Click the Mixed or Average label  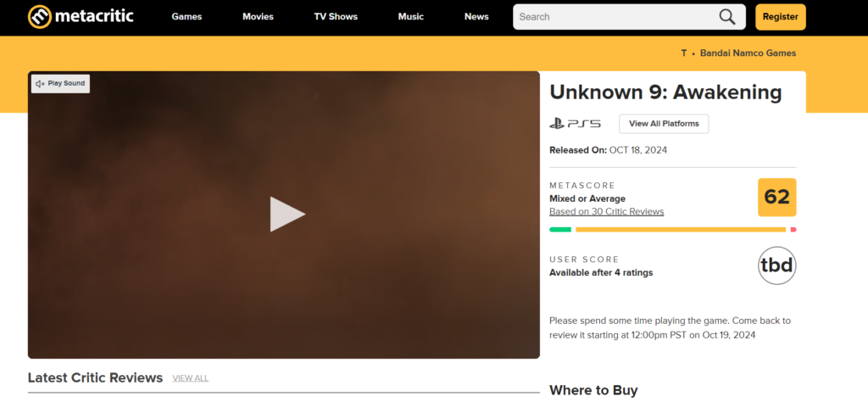[587, 198]
